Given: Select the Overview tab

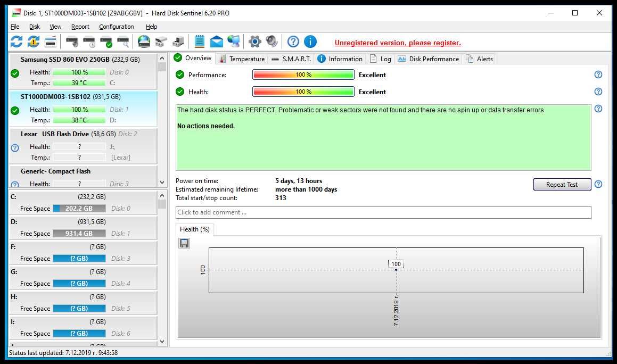Looking at the screenshot, I should [x=193, y=58].
